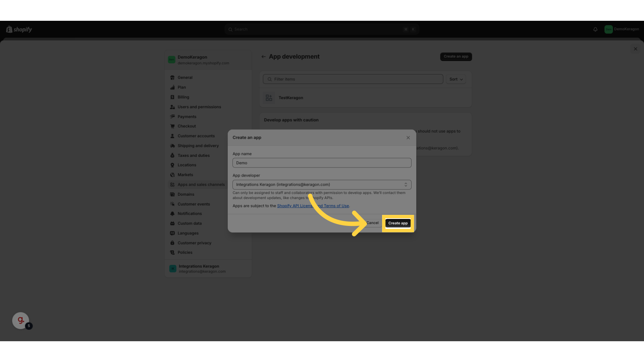Click the Notifications bell in sidebar
644x362 pixels.
[172, 214]
